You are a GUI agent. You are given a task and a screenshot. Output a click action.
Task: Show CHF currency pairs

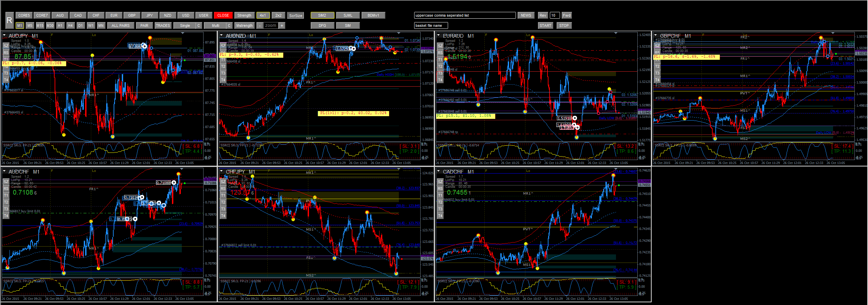point(96,15)
